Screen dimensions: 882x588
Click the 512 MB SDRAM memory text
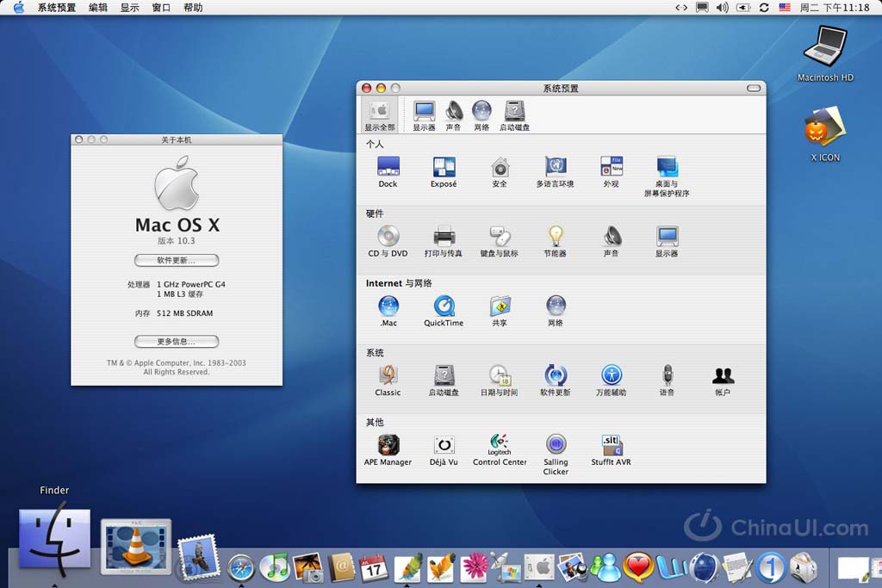coord(184,313)
